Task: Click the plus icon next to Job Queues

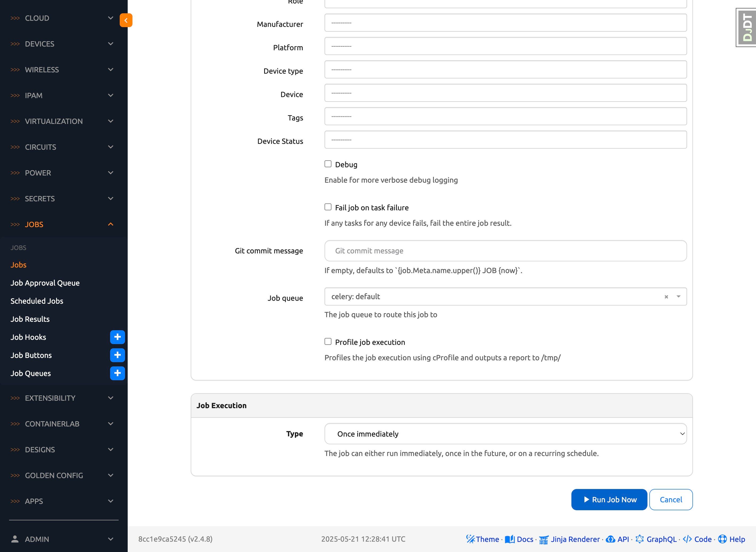Action: (117, 373)
